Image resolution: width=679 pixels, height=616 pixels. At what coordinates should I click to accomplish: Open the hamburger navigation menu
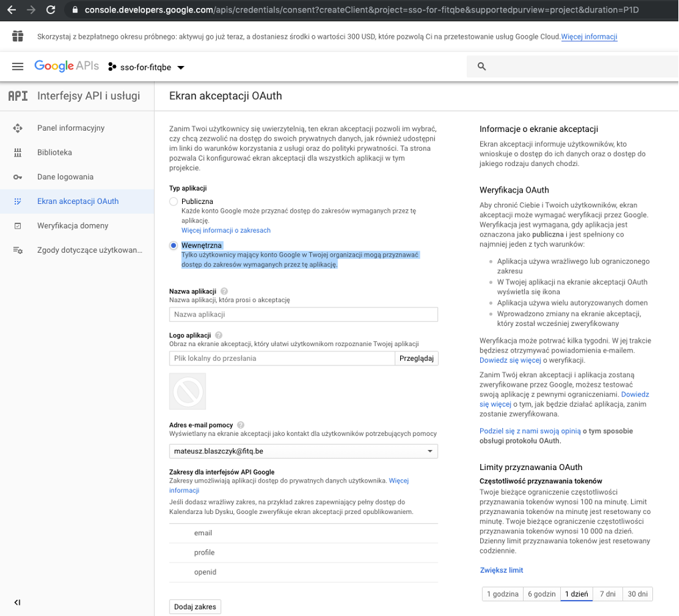pos(18,67)
